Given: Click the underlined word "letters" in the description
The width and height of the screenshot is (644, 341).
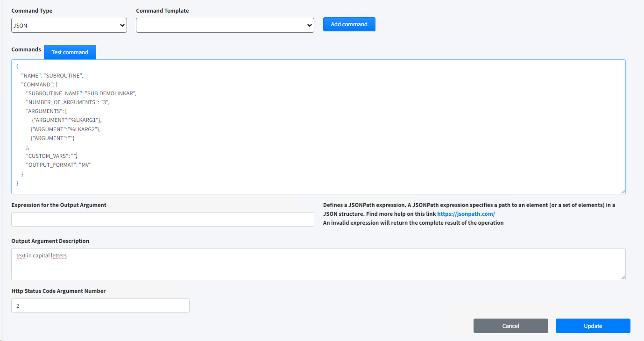Looking at the screenshot, I should (59, 256).
